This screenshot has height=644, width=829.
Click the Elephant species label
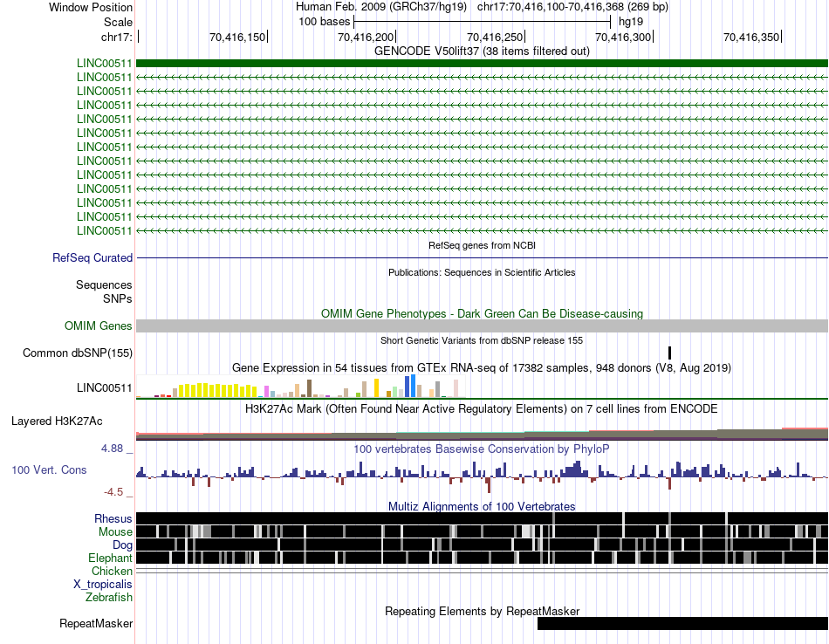click(111, 558)
